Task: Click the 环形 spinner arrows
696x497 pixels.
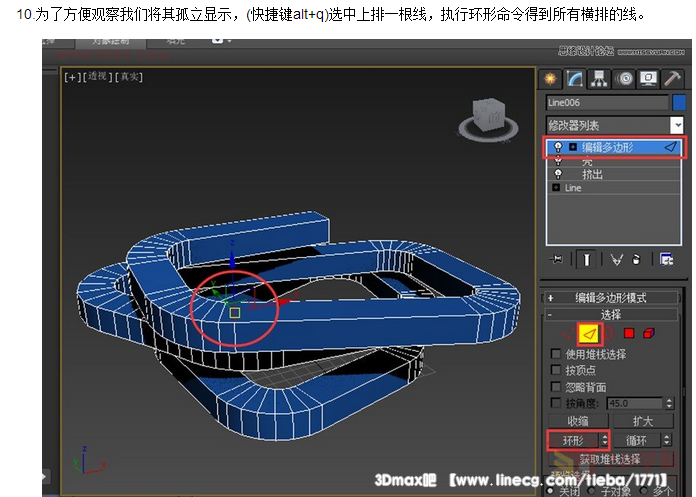Action: point(604,440)
